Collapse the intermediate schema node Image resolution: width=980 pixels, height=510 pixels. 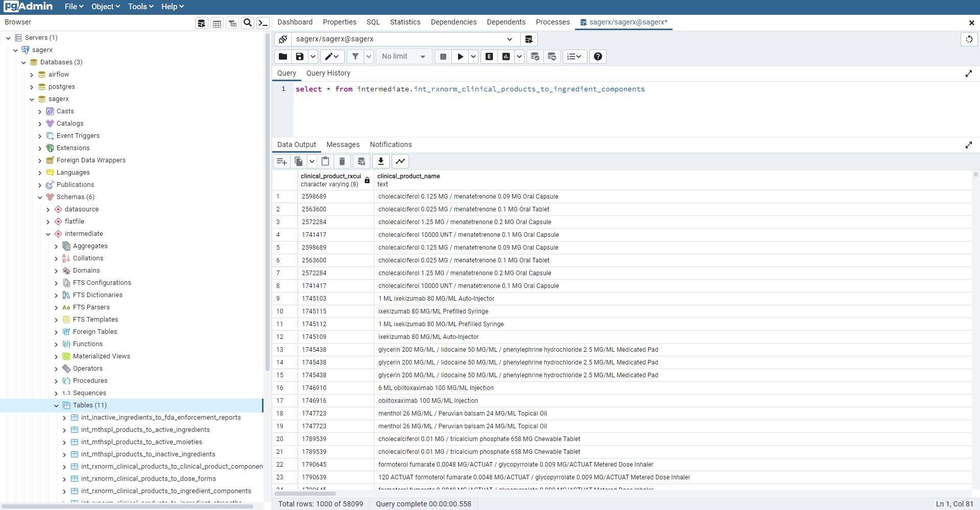(x=48, y=234)
